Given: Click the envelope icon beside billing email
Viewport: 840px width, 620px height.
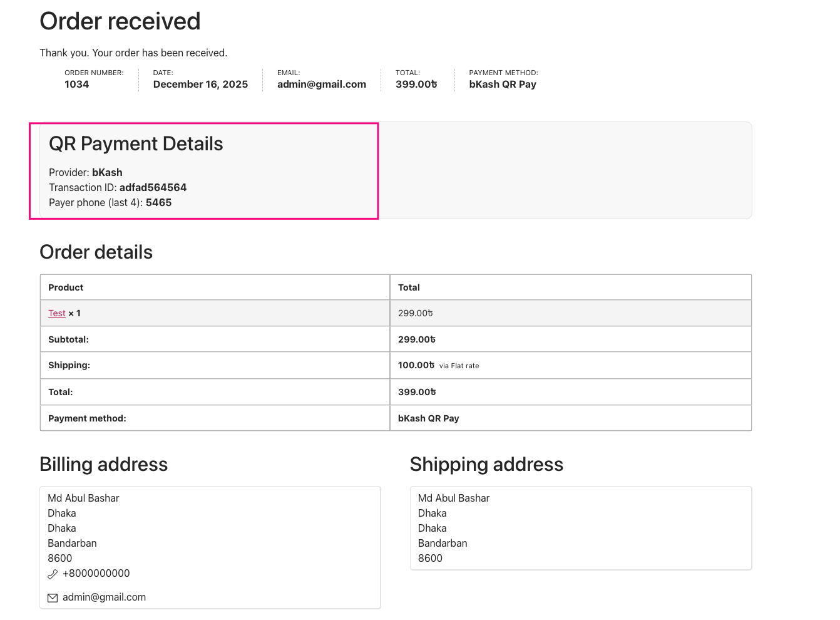Looking at the screenshot, I should point(53,597).
